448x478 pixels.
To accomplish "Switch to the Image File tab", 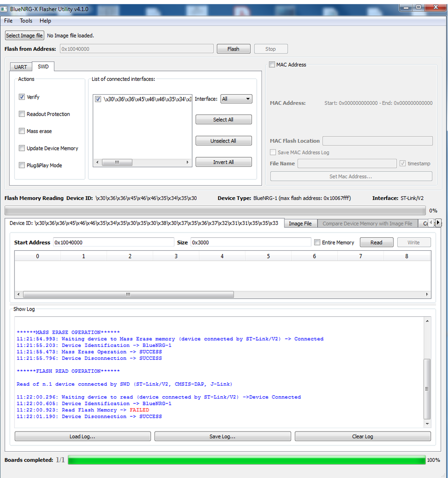I will click(300, 223).
